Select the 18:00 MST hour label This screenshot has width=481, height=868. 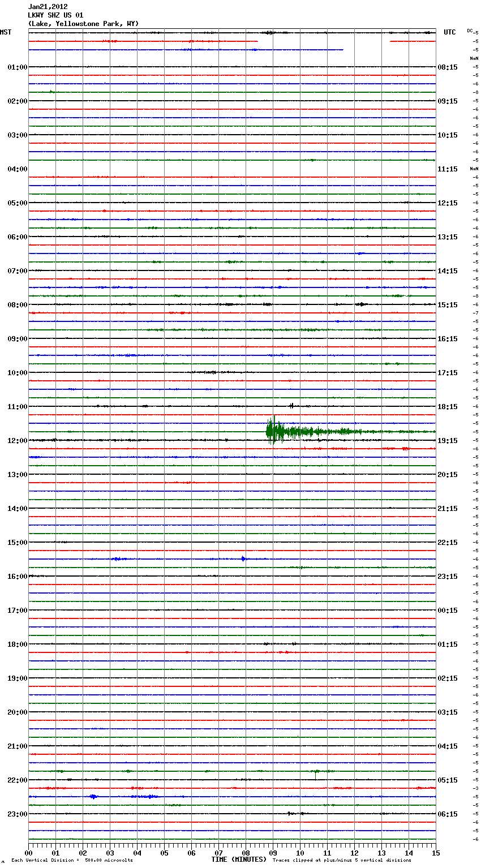coord(17,644)
